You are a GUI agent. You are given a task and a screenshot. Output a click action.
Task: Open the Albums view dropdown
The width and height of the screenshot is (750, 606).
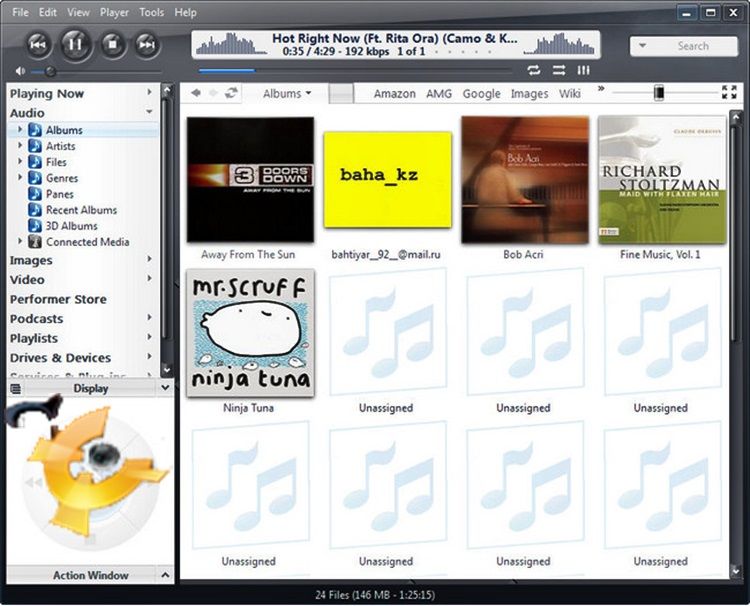286,93
